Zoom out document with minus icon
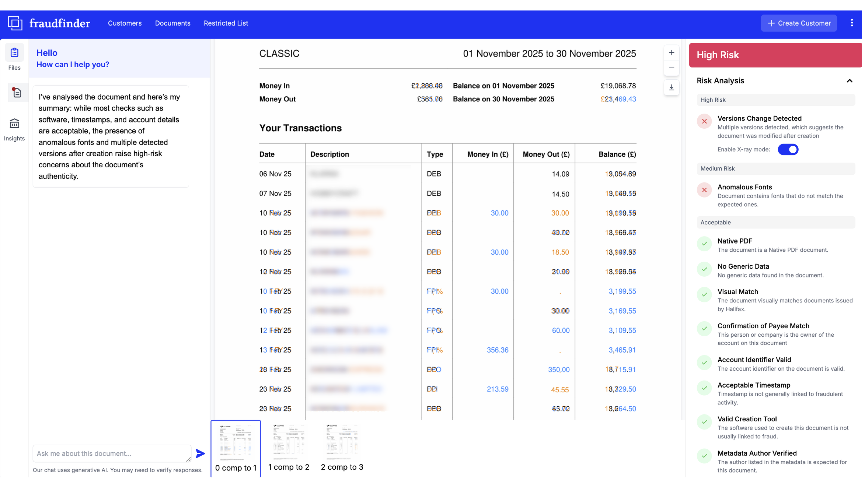The height and width of the screenshot is (488, 868). (x=671, y=68)
